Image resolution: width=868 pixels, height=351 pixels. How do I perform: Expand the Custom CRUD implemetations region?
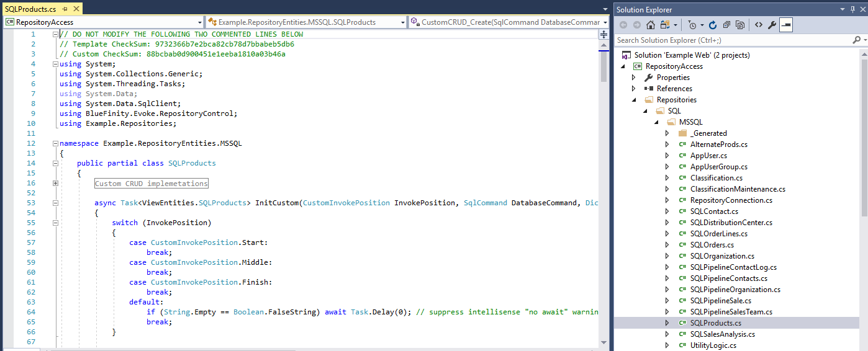click(x=55, y=183)
